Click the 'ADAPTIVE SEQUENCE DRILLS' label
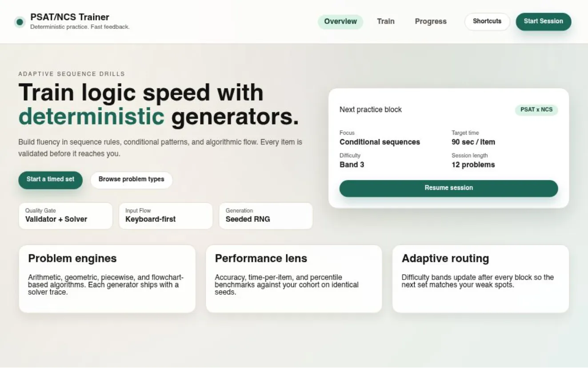 (72, 74)
